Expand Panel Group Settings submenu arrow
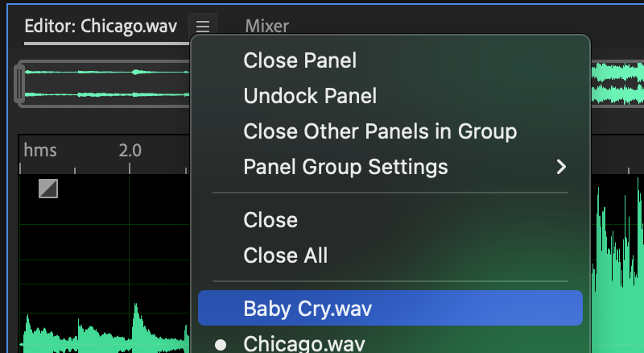Viewport: 644px width, 353px height. click(561, 167)
